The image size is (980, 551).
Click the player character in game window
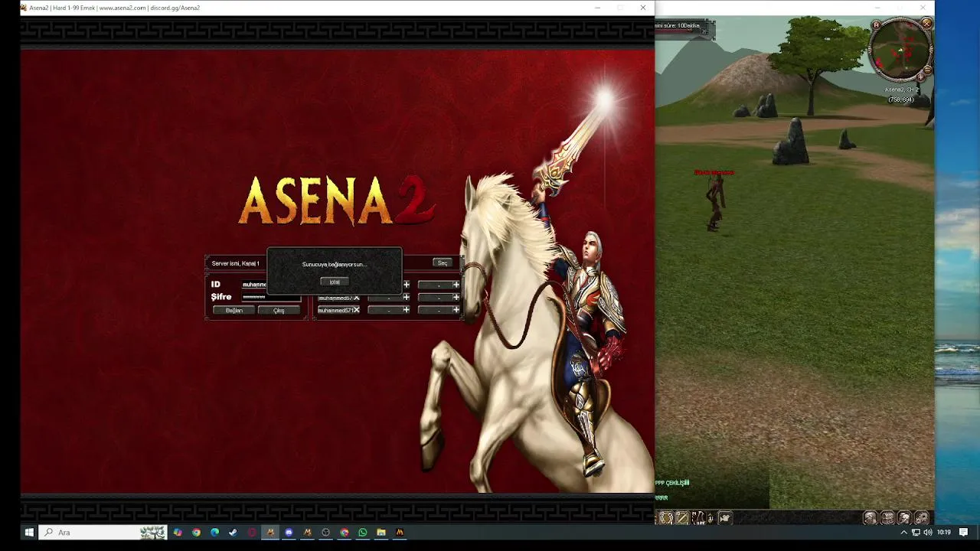[714, 204]
